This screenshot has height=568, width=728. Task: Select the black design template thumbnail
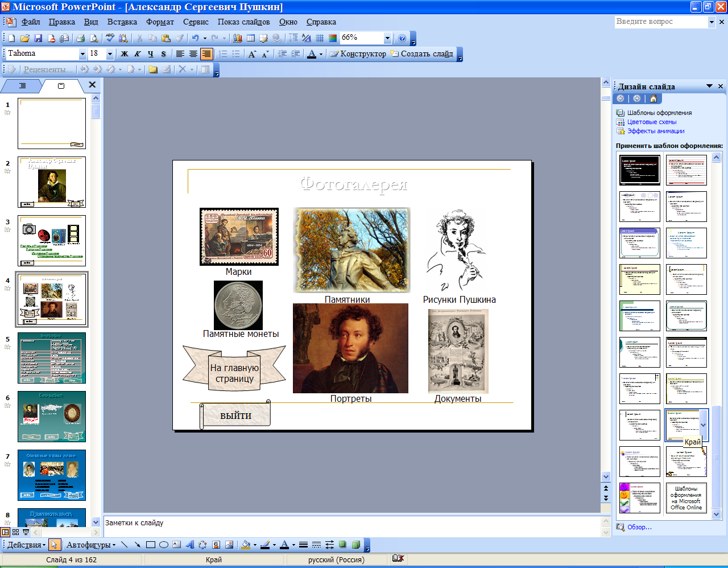click(x=640, y=170)
